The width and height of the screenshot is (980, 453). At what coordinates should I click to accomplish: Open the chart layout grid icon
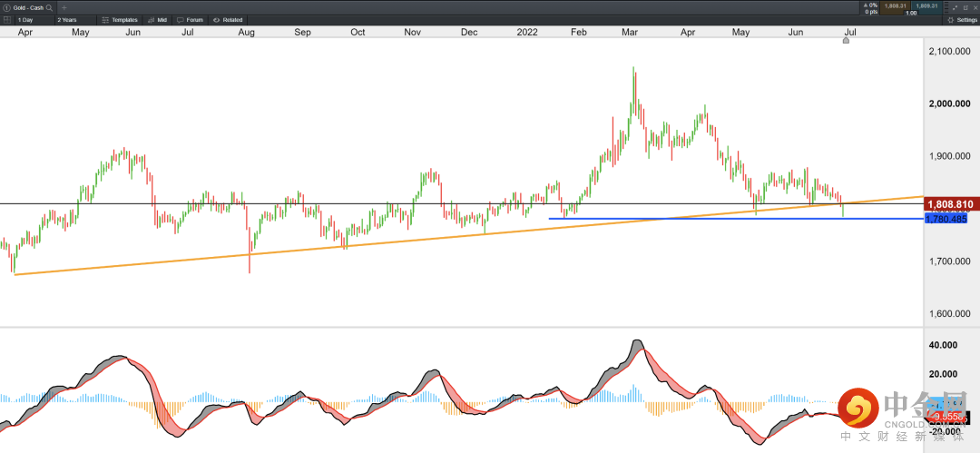coord(7,20)
